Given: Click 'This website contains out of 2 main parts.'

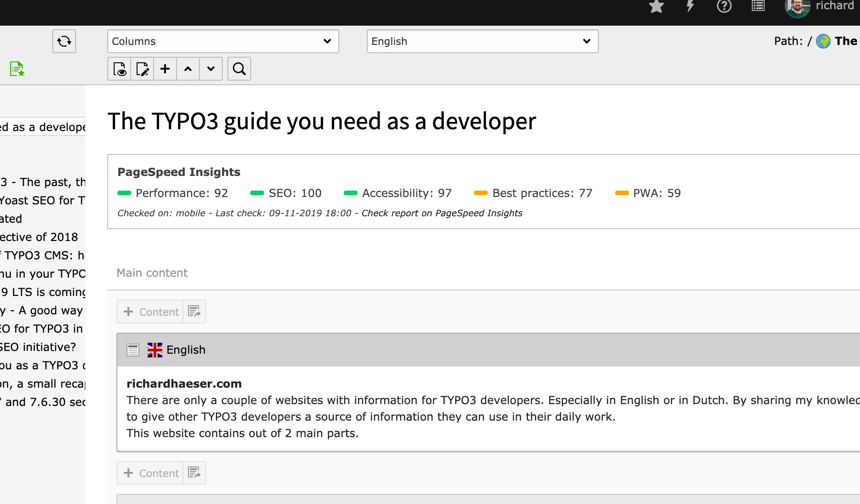Looking at the screenshot, I should pos(243,433).
